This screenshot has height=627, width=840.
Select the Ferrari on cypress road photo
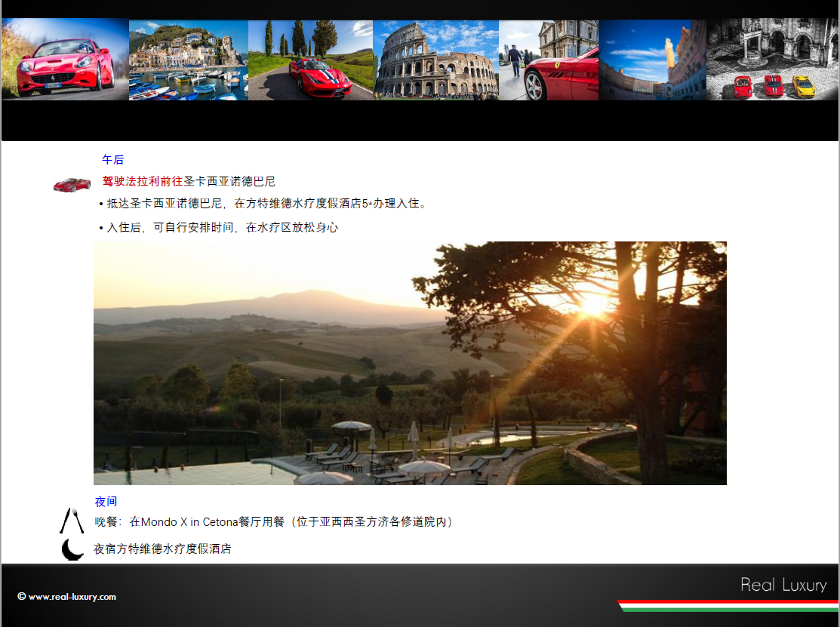click(x=311, y=60)
